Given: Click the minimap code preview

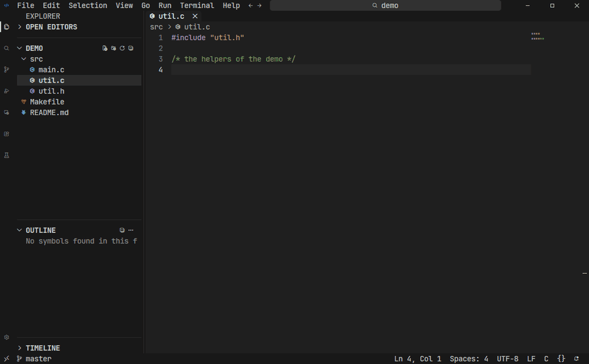Looking at the screenshot, I should pos(537,36).
